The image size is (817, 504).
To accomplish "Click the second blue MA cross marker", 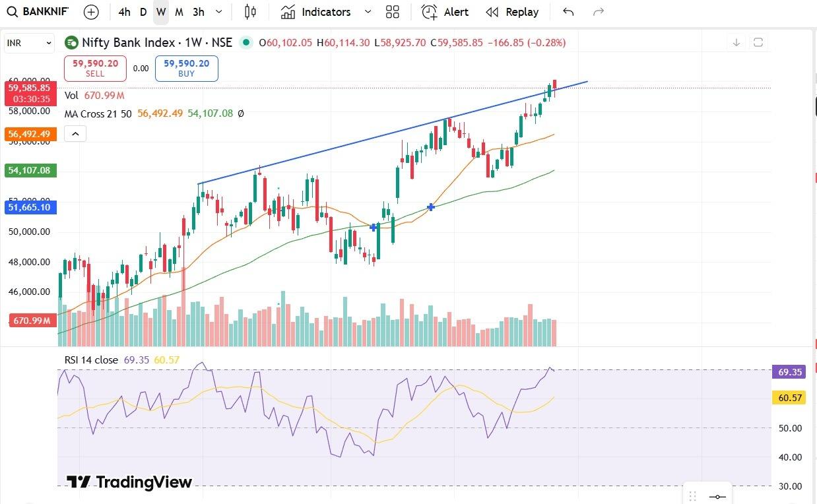I will (x=431, y=207).
